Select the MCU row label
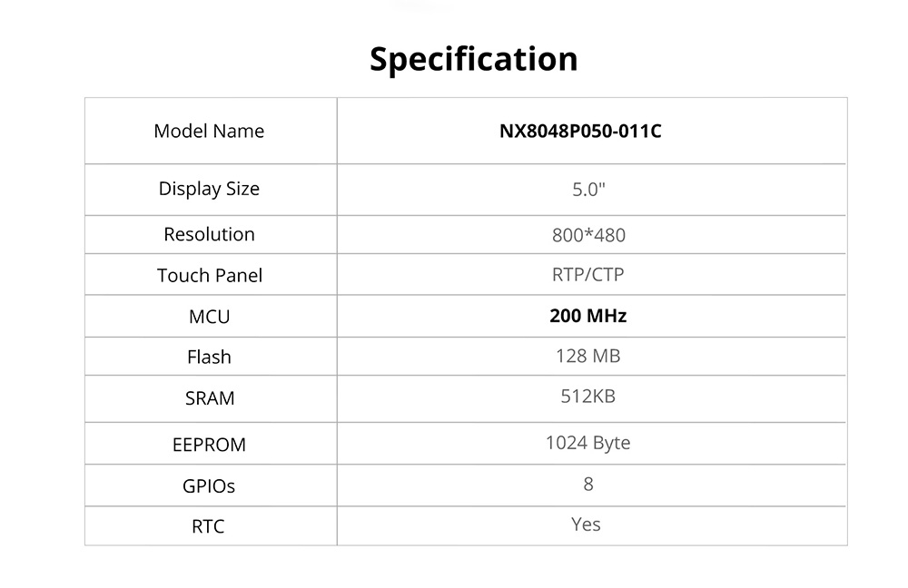 tap(209, 318)
